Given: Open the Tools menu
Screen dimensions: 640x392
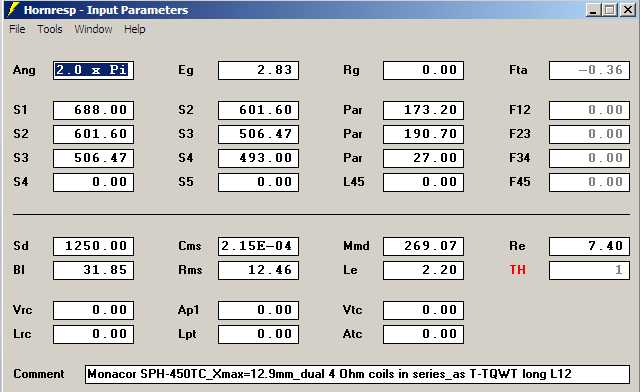Looking at the screenshot, I should click(50, 29).
